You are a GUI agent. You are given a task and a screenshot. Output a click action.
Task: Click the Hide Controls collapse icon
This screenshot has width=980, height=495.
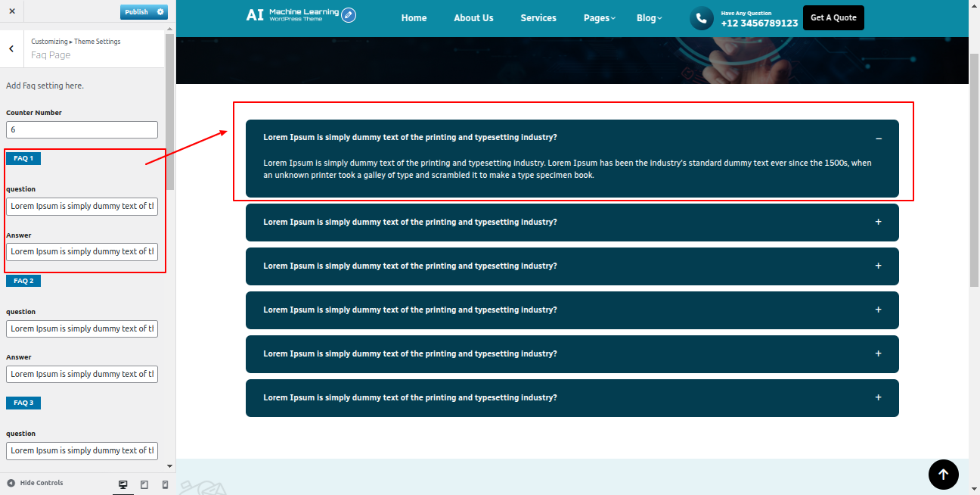(x=11, y=483)
